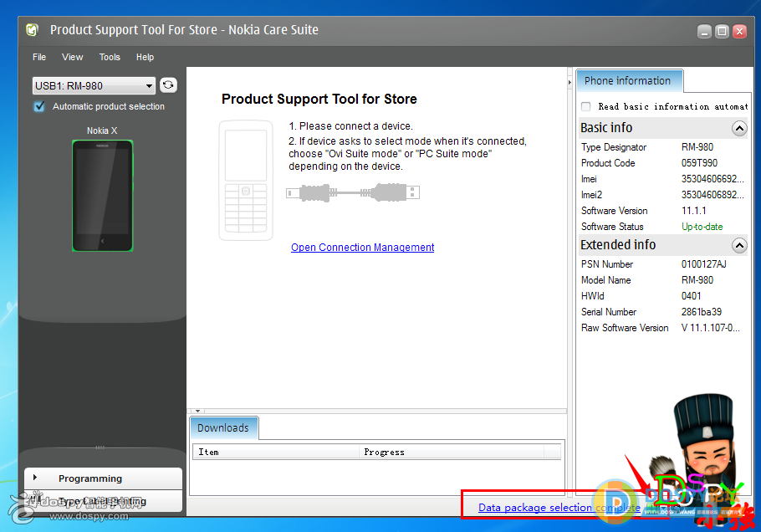761x532 pixels.
Task: Collapse the Downloads panel with the splitter arrow
Action: (x=197, y=412)
